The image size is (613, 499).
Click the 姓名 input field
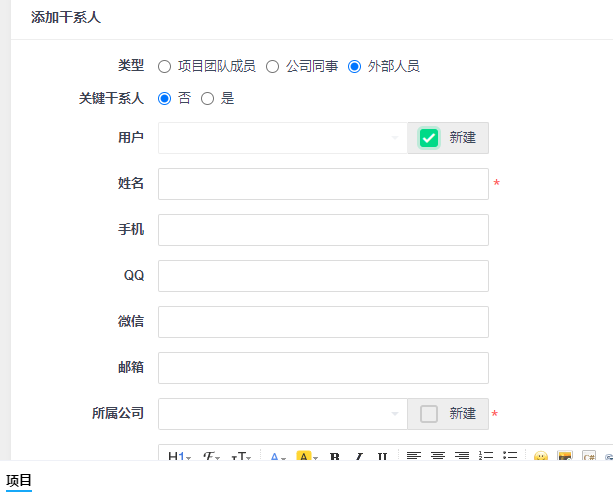pyautogui.click(x=323, y=184)
